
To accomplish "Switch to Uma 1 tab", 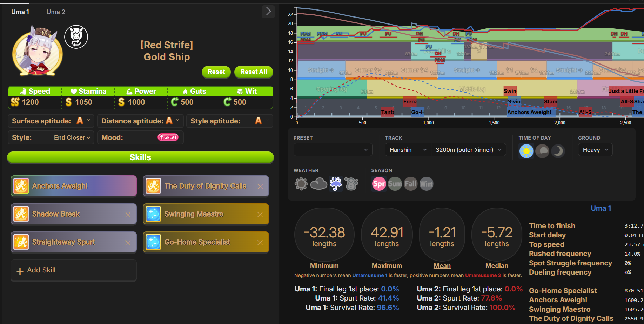I will (20, 12).
